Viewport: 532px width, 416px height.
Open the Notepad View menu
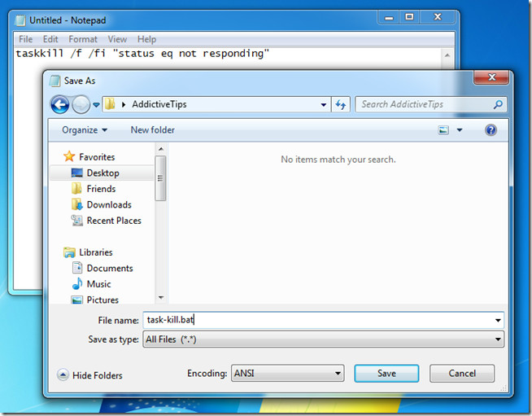click(117, 39)
